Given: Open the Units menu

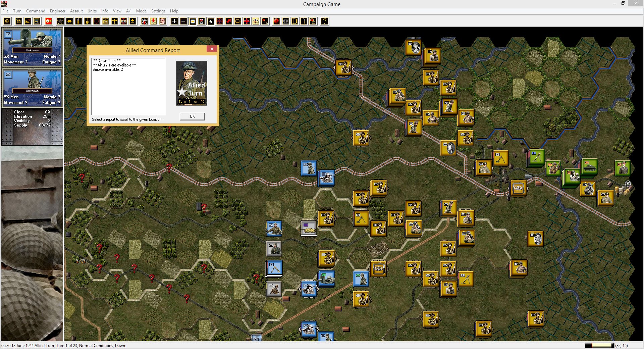Looking at the screenshot, I should point(92,11).
